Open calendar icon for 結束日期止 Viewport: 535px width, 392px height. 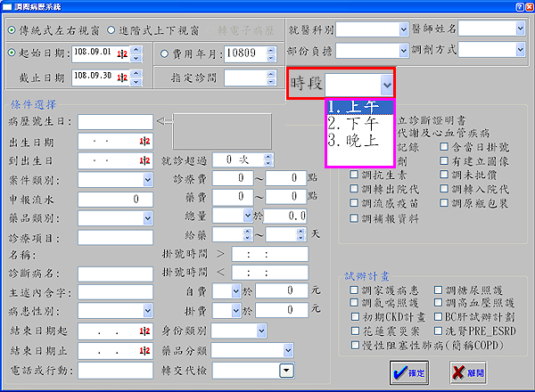pyautogui.click(x=144, y=351)
